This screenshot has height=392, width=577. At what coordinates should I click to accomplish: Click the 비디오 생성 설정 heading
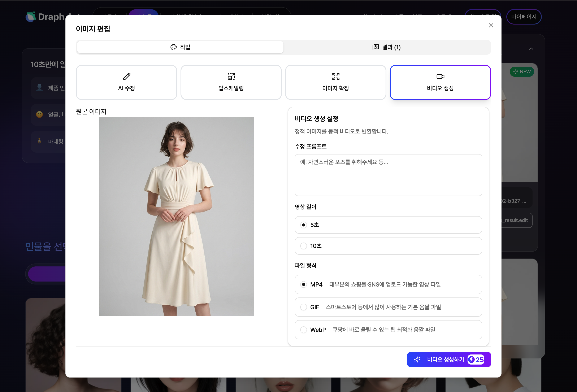(x=316, y=119)
